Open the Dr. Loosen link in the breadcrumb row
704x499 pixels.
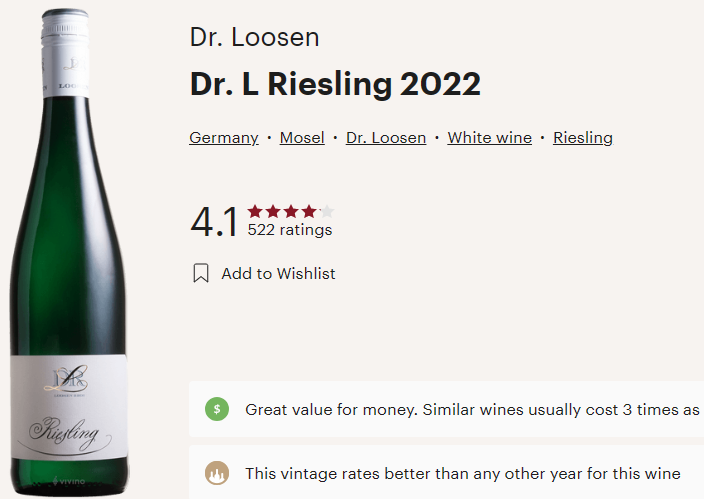pyautogui.click(x=386, y=138)
